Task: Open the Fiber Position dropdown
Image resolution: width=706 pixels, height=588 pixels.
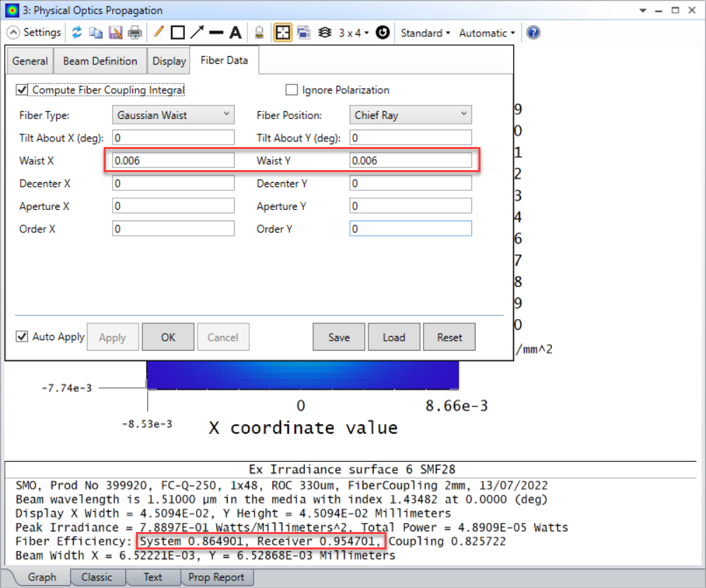Action: click(464, 114)
